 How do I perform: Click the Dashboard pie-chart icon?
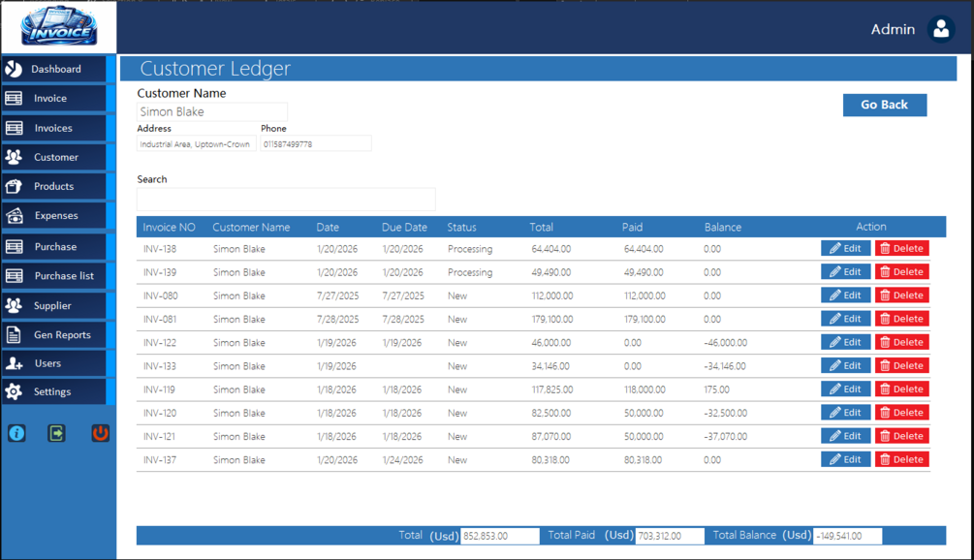point(14,69)
